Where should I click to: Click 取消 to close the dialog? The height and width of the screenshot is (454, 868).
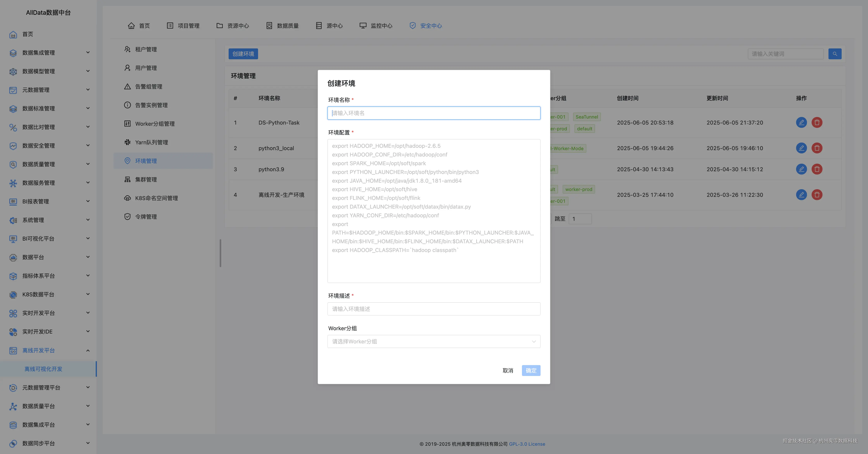coord(507,371)
